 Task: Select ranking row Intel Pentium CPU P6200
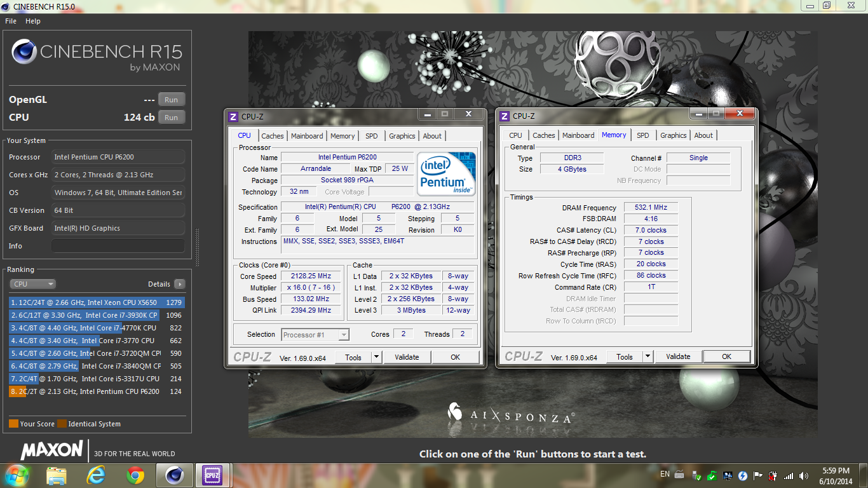97,391
